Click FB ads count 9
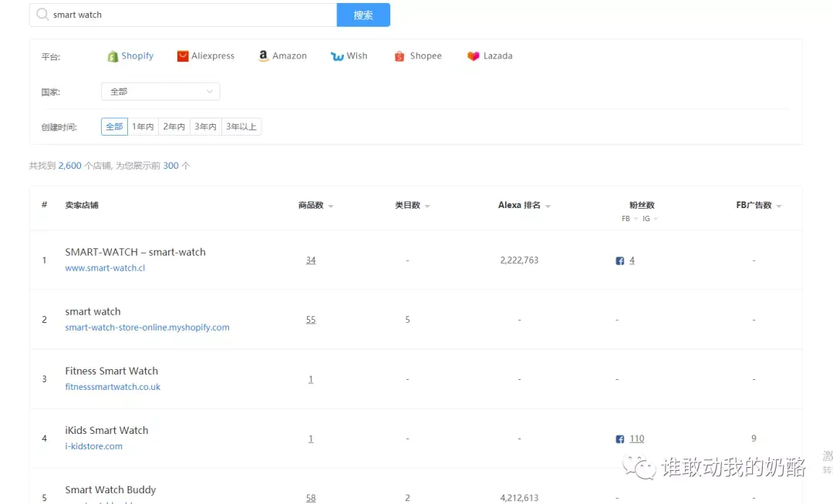Image resolution: width=833 pixels, height=504 pixels. click(x=754, y=438)
